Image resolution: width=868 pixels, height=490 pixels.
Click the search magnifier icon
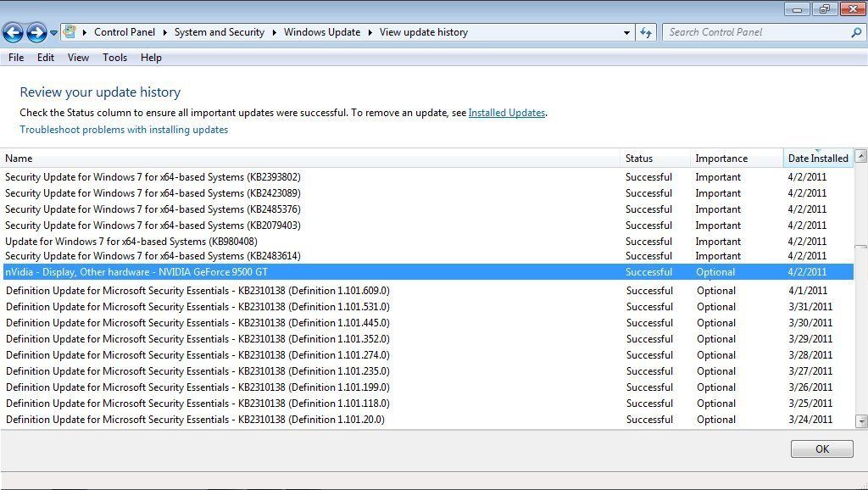click(x=856, y=33)
